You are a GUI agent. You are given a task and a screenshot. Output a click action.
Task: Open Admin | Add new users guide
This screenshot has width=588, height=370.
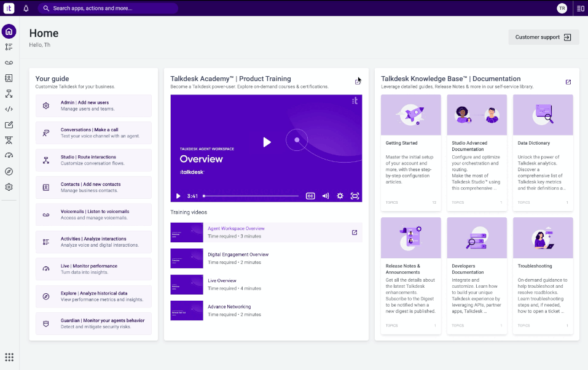pyautogui.click(x=94, y=106)
